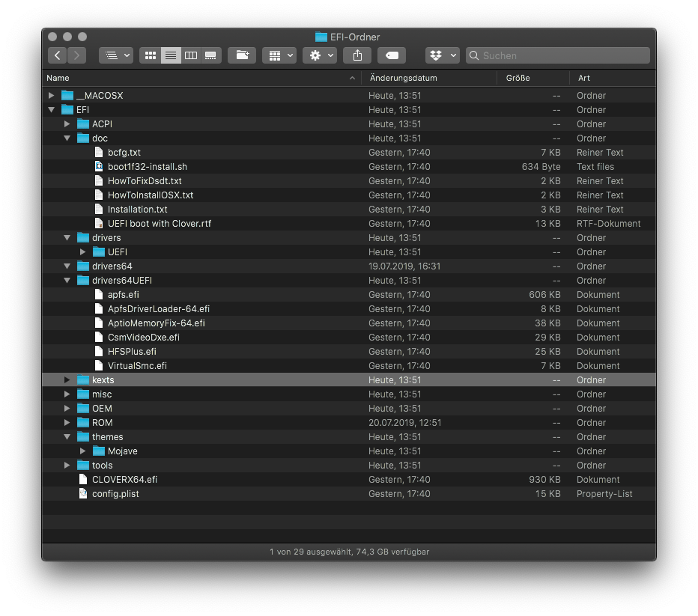This screenshot has height=616, width=698.
Task: Expand the kexts folder
Action: click(67, 380)
